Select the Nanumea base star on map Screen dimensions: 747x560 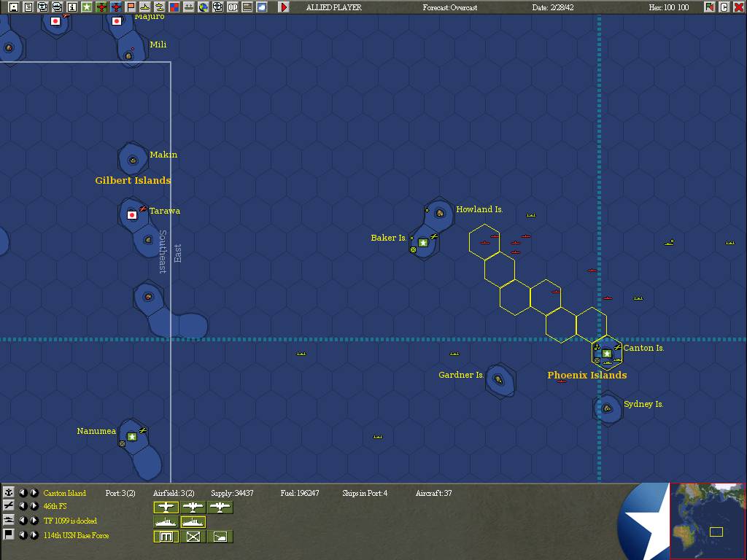132,437
